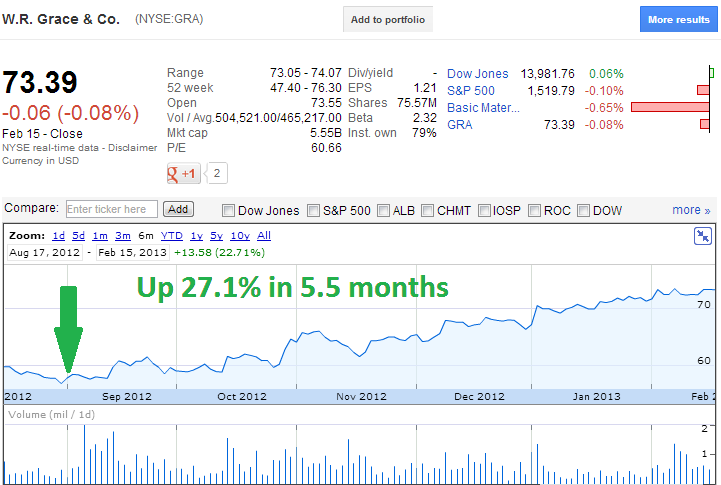Toggle the CHMT compare checkbox
The width and height of the screenshot is (721, 485).
427,211
